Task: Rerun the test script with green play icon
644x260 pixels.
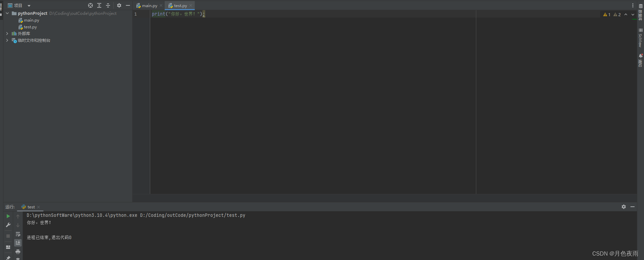Action: tap(8, 216)
